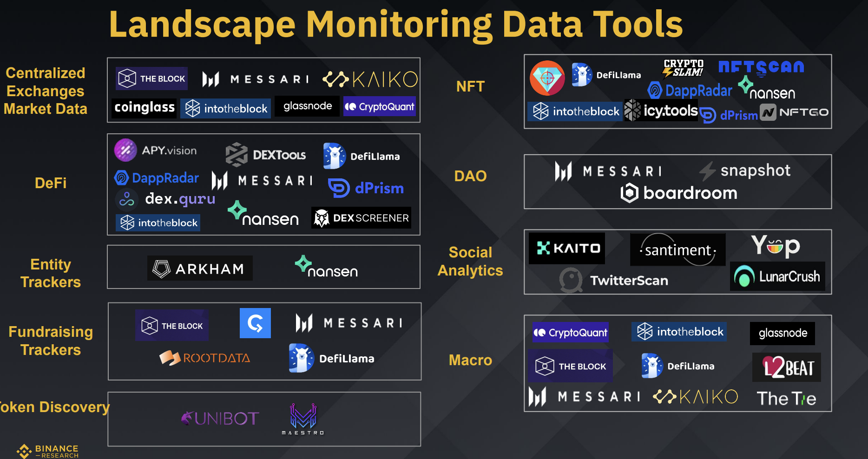868x459 pixels.
Task: Click The Block logo in Fundraising Trackers box
Action: 172,326
